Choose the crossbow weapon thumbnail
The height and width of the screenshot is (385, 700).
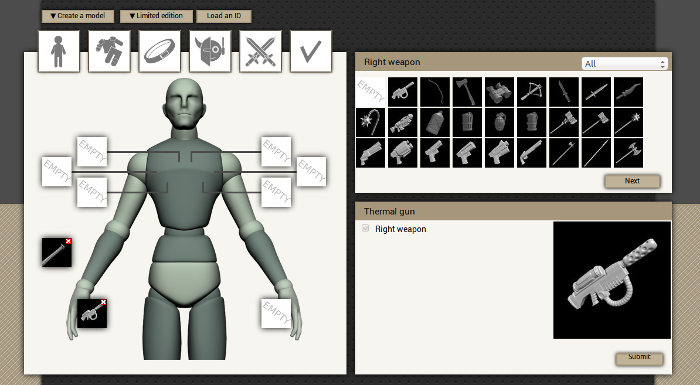click(532, 92)
